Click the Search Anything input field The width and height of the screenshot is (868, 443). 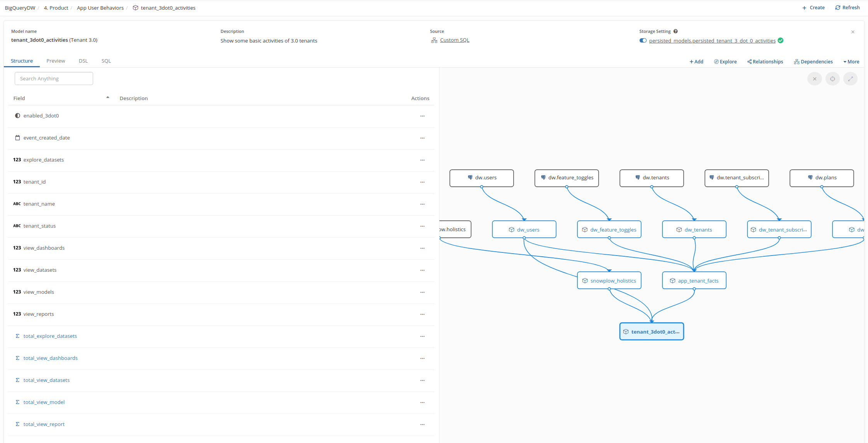pyautogui.click(x=54, y=78)
